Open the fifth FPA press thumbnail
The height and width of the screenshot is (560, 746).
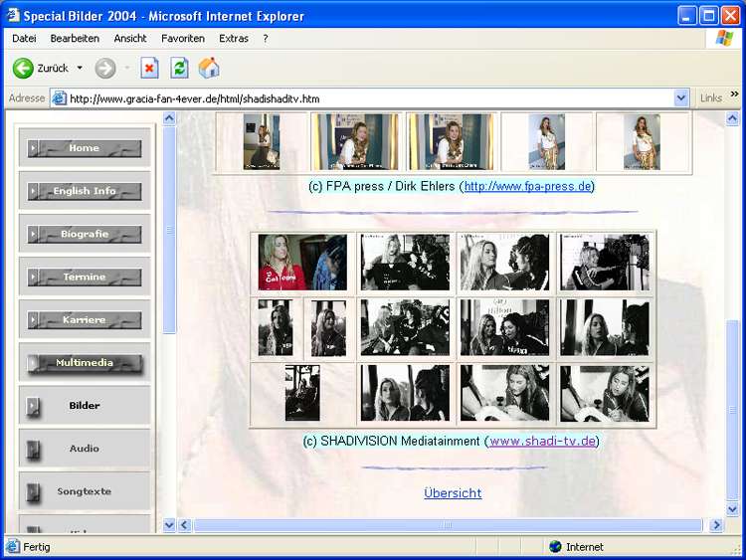[642, 142]
